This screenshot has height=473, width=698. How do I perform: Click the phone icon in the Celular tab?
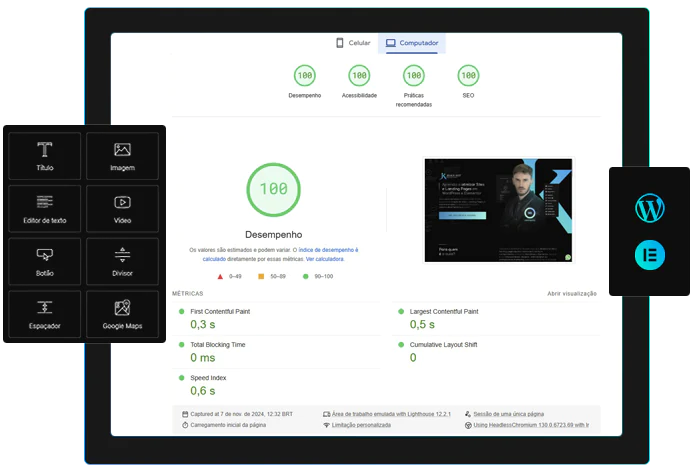point(340,43)
